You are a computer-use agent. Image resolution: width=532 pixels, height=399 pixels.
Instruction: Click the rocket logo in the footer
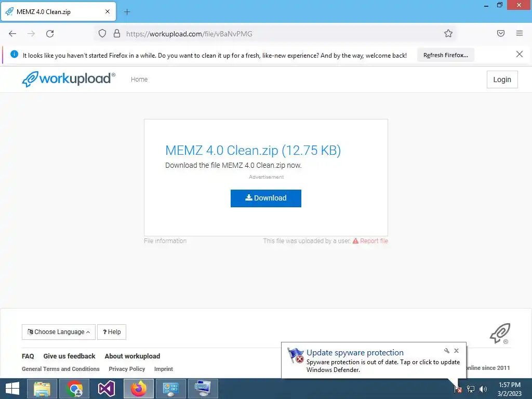(500, 333)
